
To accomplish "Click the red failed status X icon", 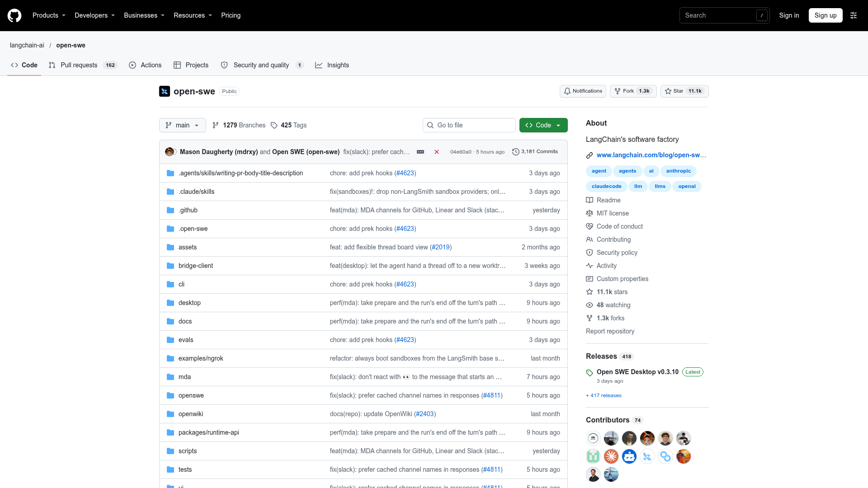I will [437, 152].
